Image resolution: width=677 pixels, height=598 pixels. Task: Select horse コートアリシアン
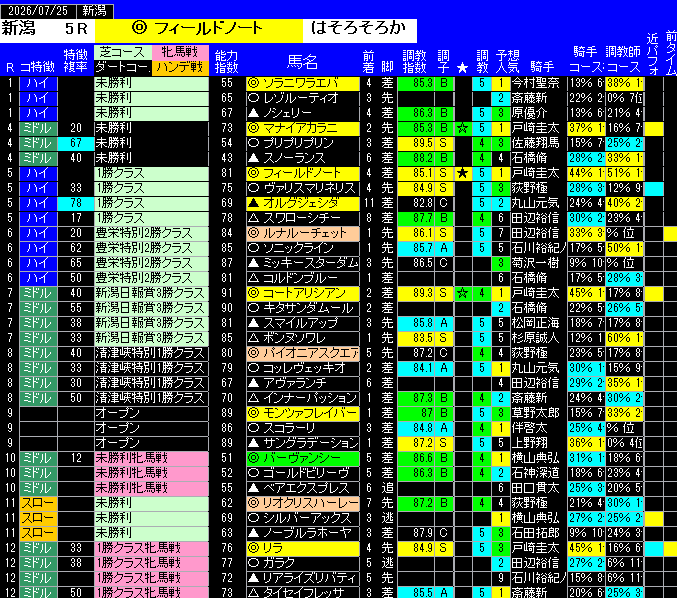303,293
